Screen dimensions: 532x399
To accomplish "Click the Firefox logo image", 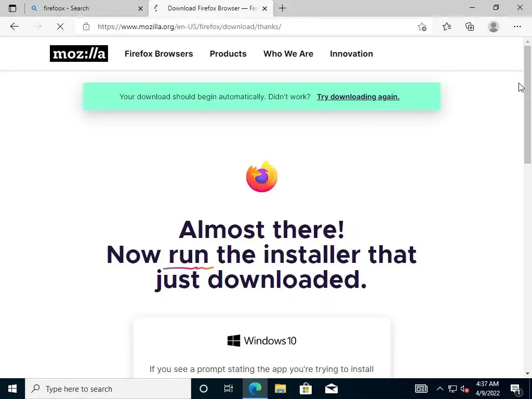I will 262,176.
